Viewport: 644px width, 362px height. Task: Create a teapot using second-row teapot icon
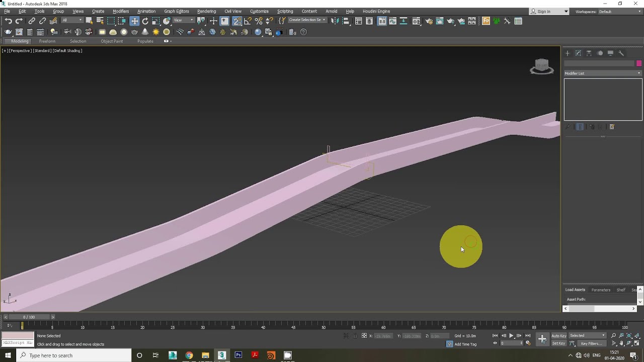[x=134, y=32]
